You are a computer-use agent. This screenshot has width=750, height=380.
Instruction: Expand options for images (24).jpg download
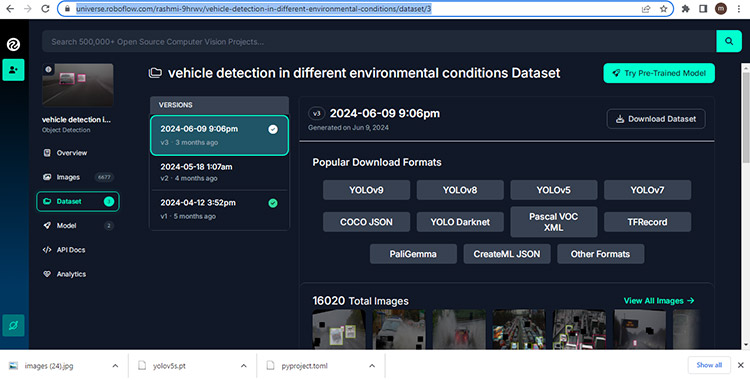tap(115, 366)
